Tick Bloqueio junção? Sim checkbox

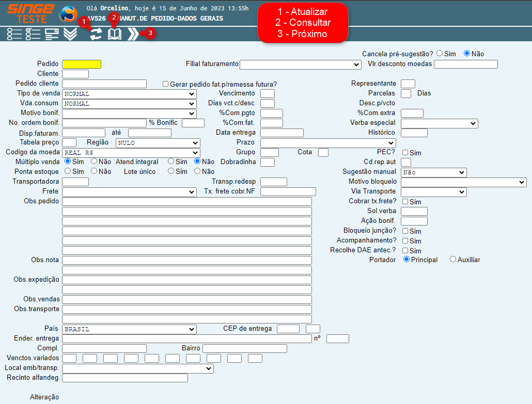pyautogui.click(x=405, y=231)
